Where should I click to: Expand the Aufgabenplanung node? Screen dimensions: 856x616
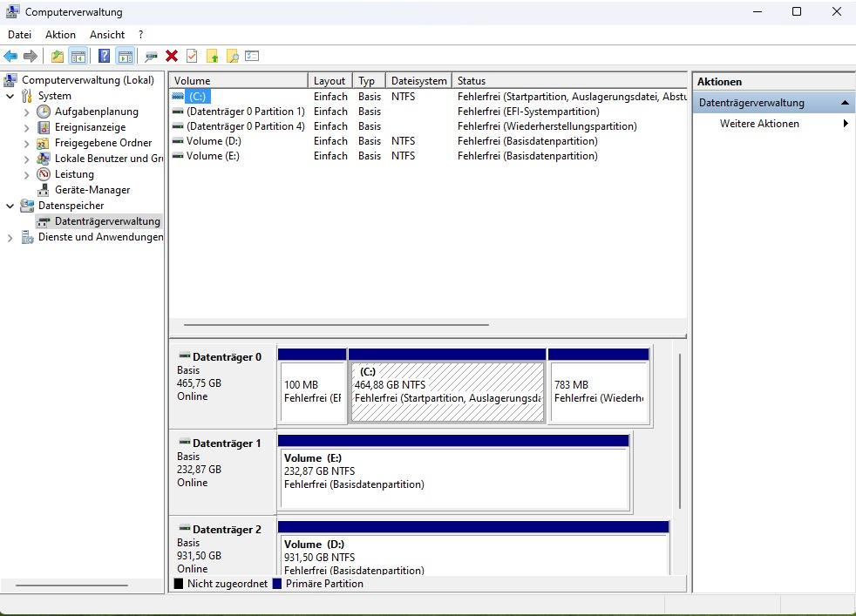click(x=27, y=112)
